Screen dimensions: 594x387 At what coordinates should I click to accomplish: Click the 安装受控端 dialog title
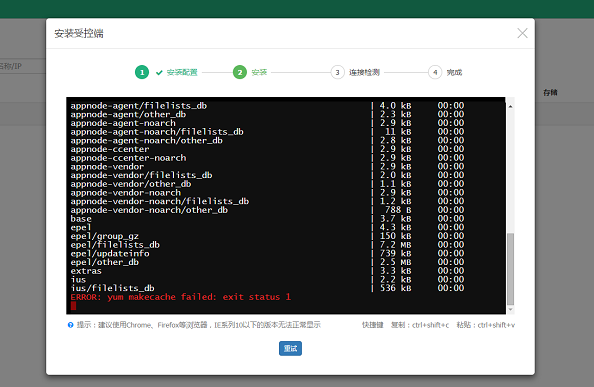coord(79,33)
